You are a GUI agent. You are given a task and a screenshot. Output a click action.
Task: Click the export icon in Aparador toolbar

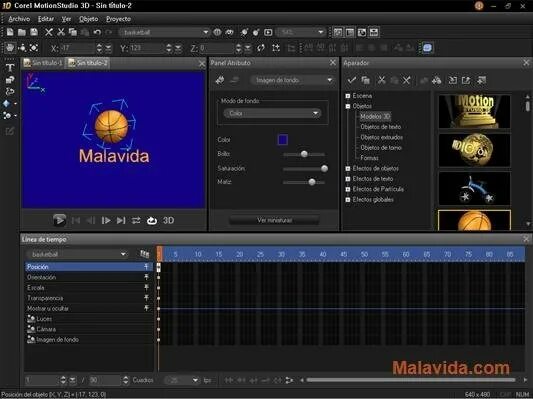tap(466, 80)
